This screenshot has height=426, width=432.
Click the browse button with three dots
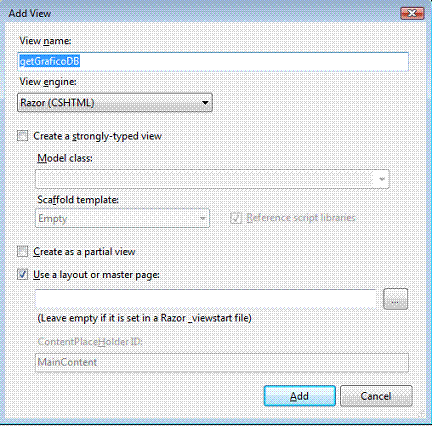click(395, 299)
